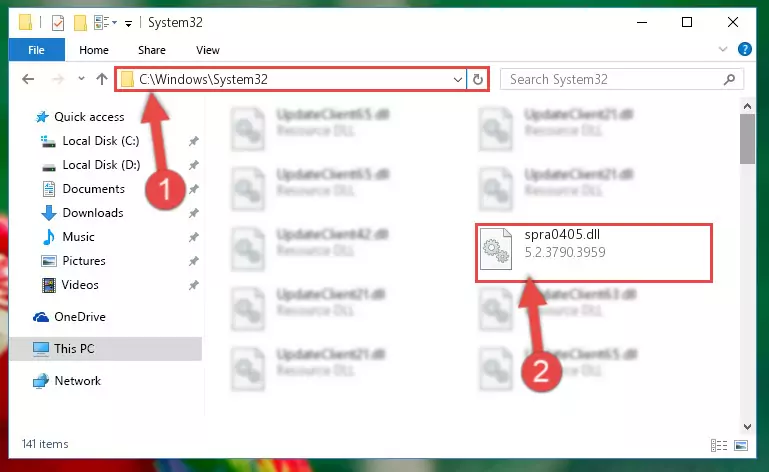Open the blue Help question mark icon
Image resolution: width=769 pixels, height=472 pixels.
(x=744, y=49)
